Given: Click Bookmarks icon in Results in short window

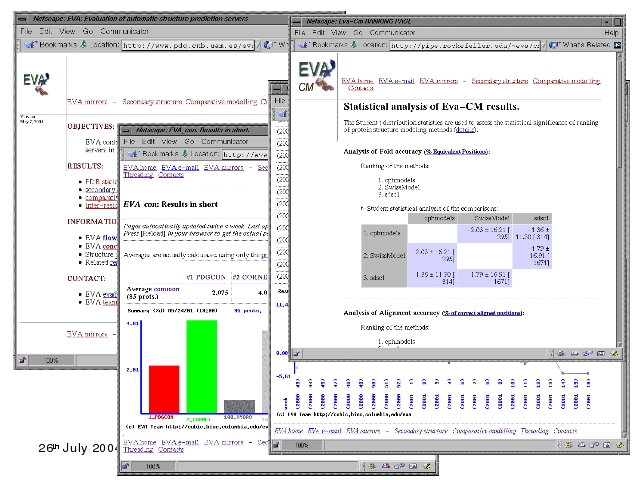Looking at the screenshot, I should tap(133, 155).
